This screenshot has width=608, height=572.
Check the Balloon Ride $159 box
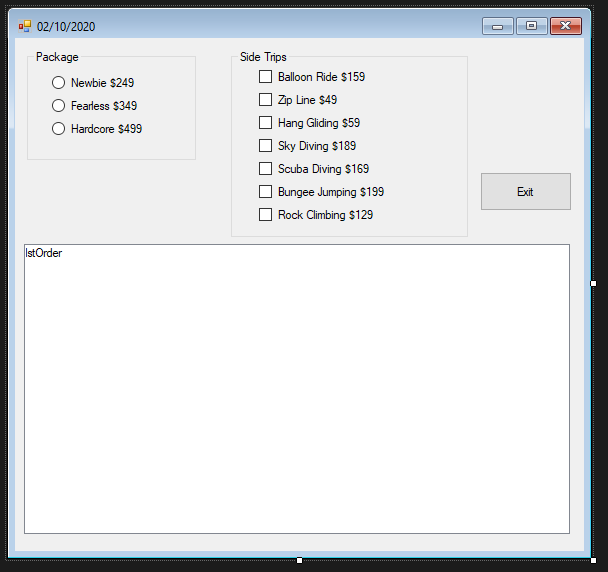312,76
